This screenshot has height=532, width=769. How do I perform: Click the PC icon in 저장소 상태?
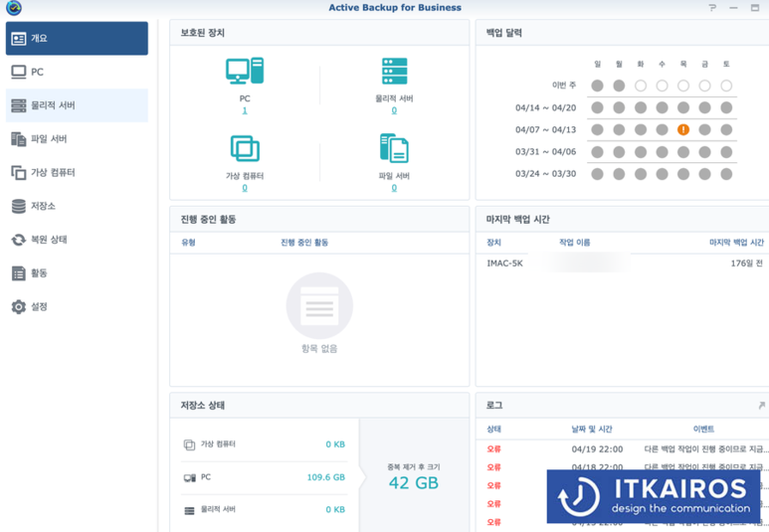(x=190, y=477)
